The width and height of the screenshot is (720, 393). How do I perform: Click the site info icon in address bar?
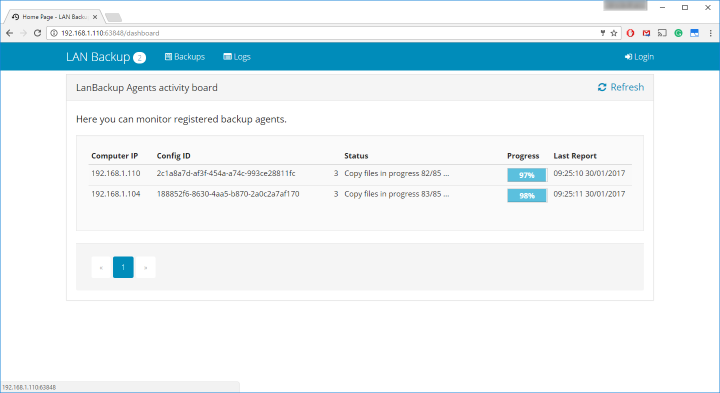point(54,33)
